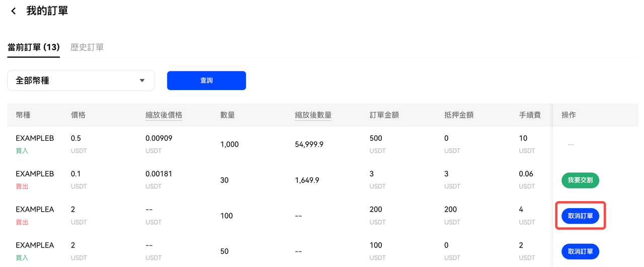Click the 數量 column header
The height and width of the screenshot is (267, 644).
click(227, 115)
